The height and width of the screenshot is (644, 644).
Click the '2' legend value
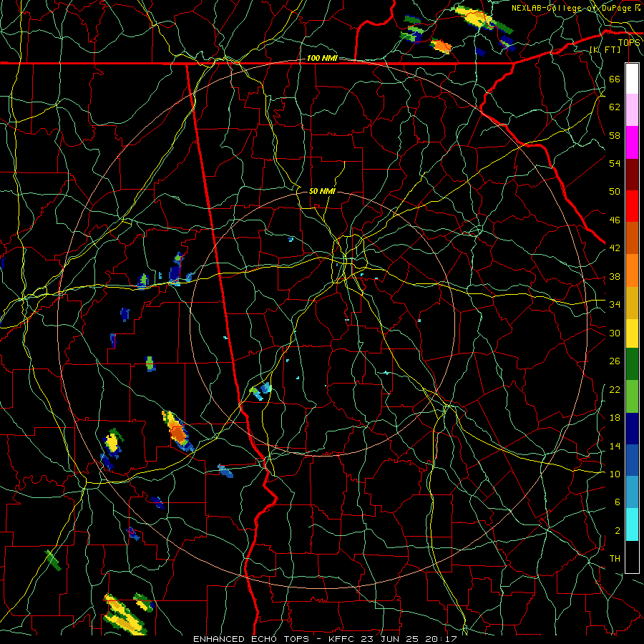click(618, 531)
